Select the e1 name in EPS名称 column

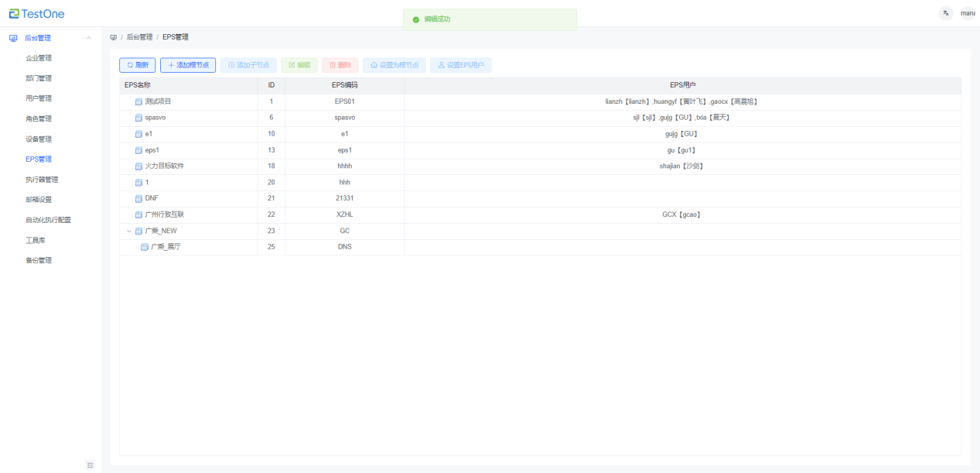point(149,134)
